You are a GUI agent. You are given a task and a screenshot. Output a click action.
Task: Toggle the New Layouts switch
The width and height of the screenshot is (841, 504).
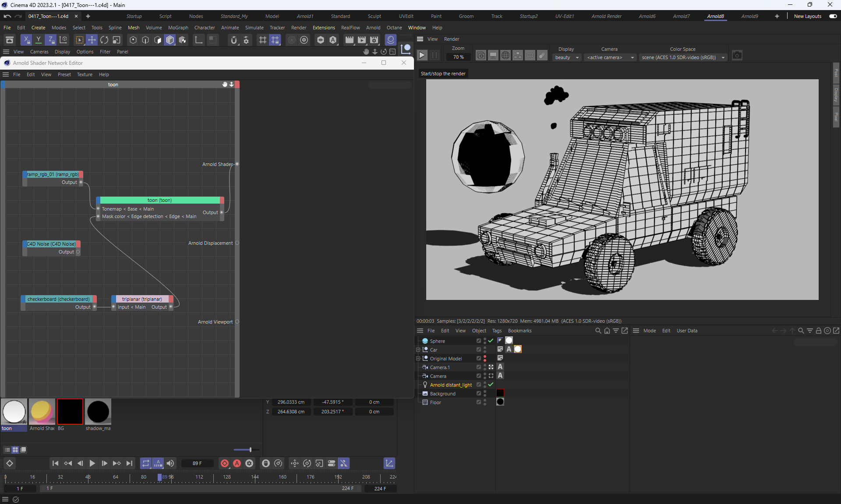833,16
